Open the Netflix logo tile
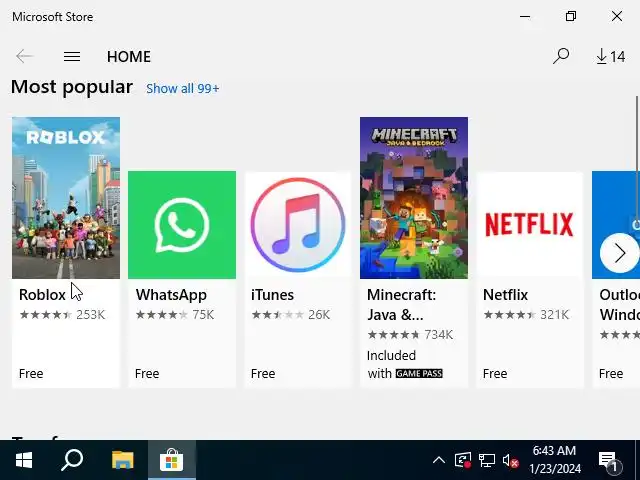The height and width of the screenshot is (480, 640). [529, 225]
